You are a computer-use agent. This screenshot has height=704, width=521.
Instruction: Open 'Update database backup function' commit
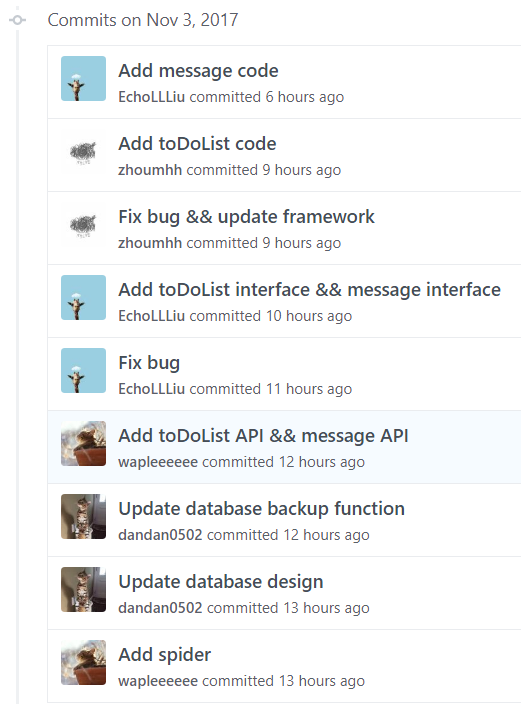click(261, 509)
